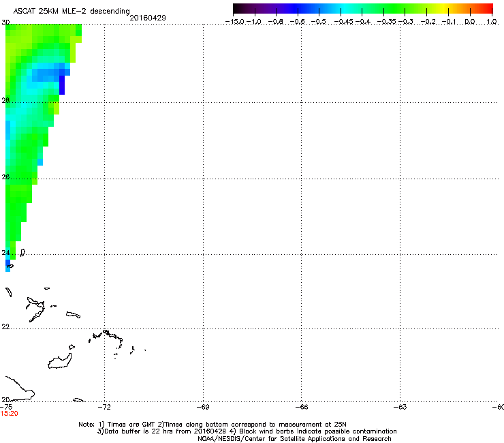
Task: Click the dark blue data patch near 28N
Action: [x=62, y=85]
